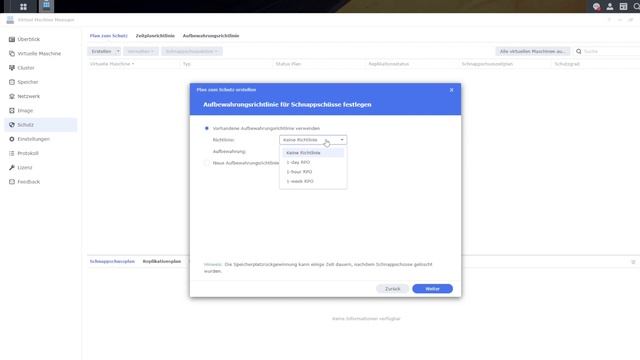The height and width of the screenshot is (360, 640).
Task: Open the notifications chat bubble icon
Action: tap(596, 7)
